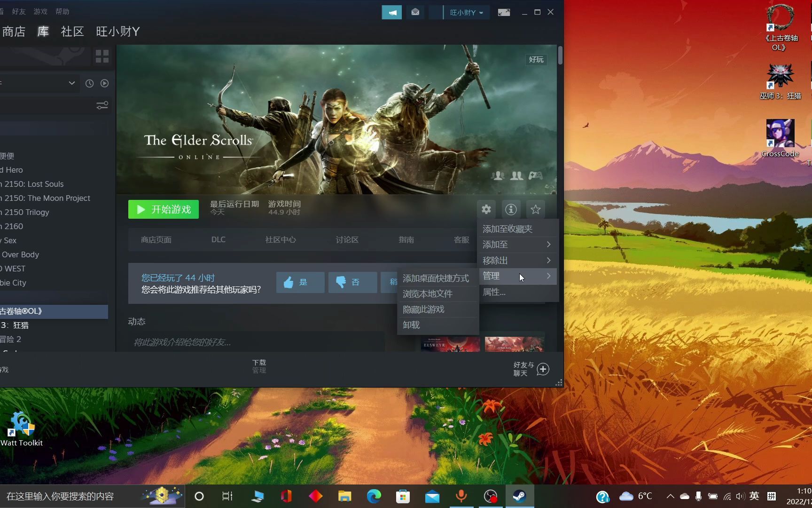The image size is (812, 508).
Task: Open 下载 管理 downloads manager
Action: click(259, 366)
